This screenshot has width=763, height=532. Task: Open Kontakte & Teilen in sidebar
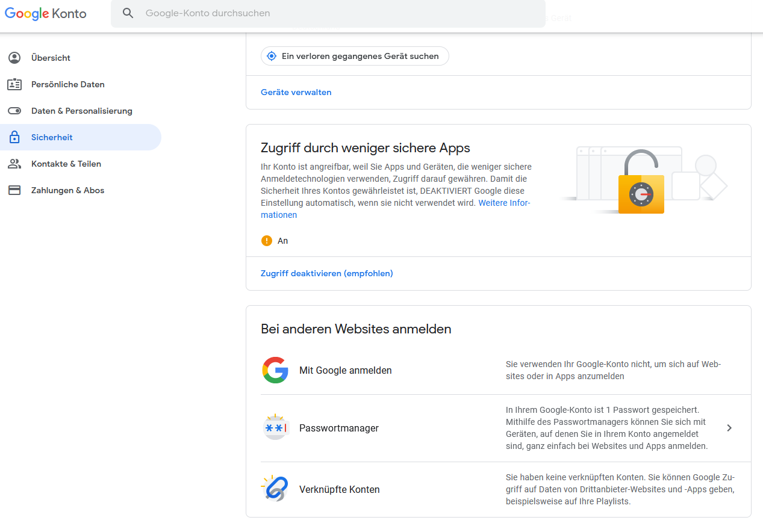point(66,164)
